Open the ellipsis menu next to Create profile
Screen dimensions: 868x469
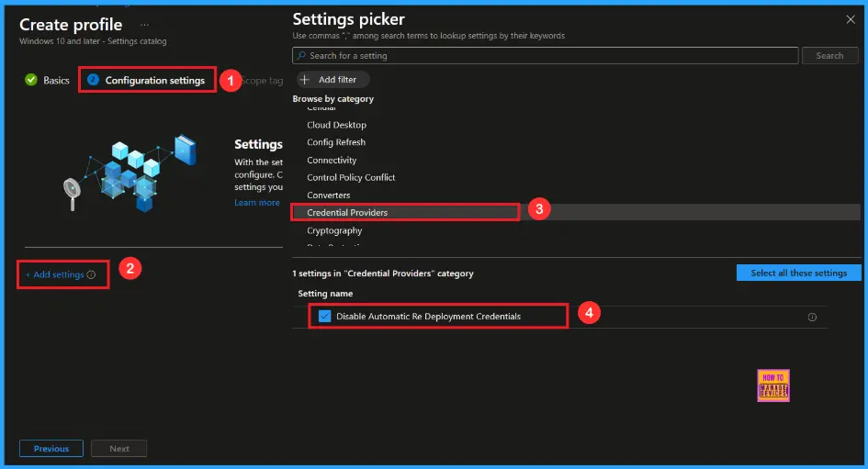[x=145, y=25]
